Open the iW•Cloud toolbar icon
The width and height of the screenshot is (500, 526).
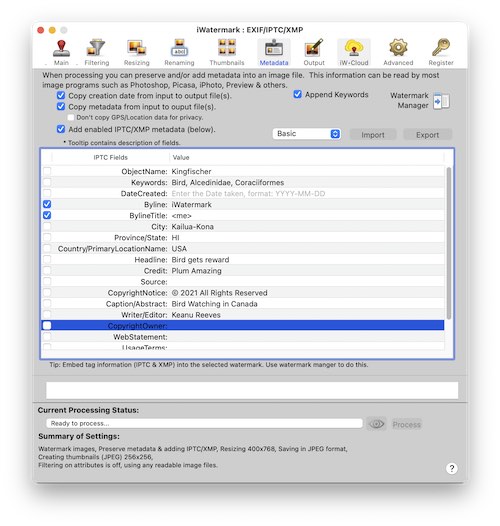pos(354,52)
